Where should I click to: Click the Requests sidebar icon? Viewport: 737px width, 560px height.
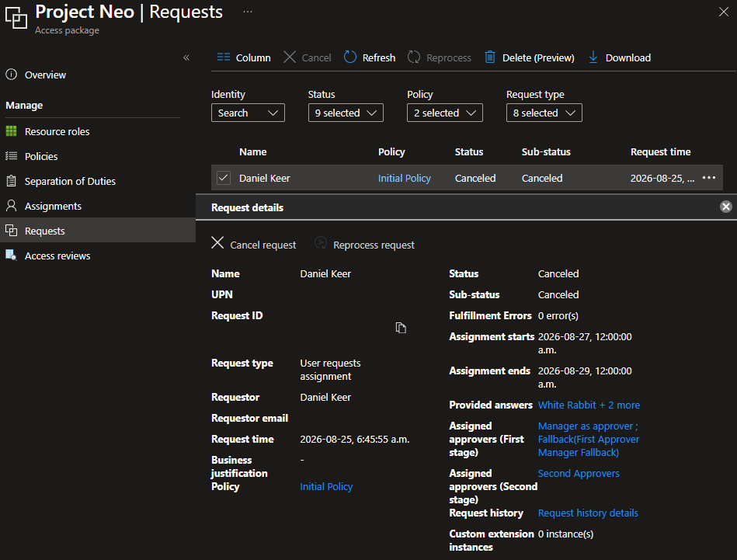pyautogui.click(x=12, y=231)
